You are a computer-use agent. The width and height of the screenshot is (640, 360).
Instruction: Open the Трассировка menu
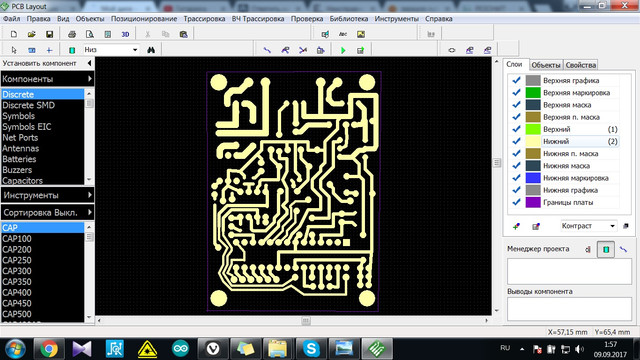click(x=204, y=19)
